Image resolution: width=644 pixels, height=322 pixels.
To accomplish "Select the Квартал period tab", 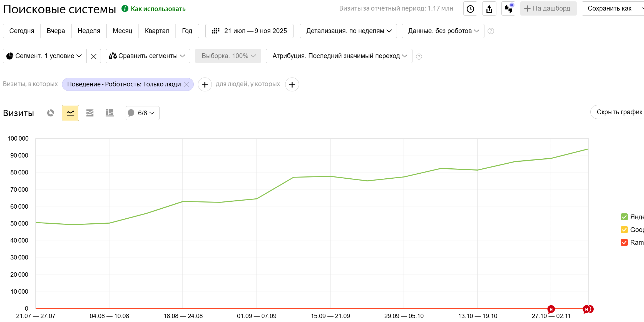I will (x=157, y=31).
